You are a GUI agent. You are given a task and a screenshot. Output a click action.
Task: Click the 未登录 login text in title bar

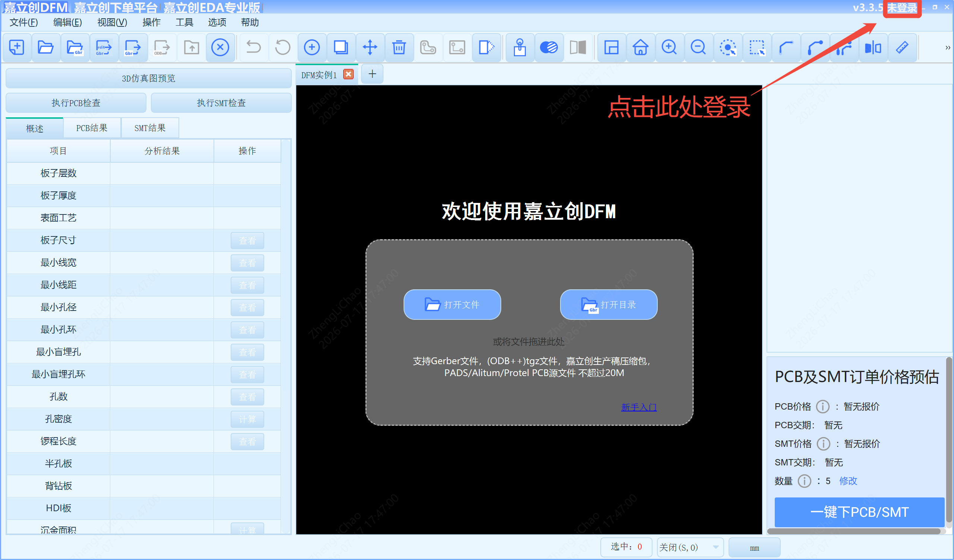click(902, 8)
